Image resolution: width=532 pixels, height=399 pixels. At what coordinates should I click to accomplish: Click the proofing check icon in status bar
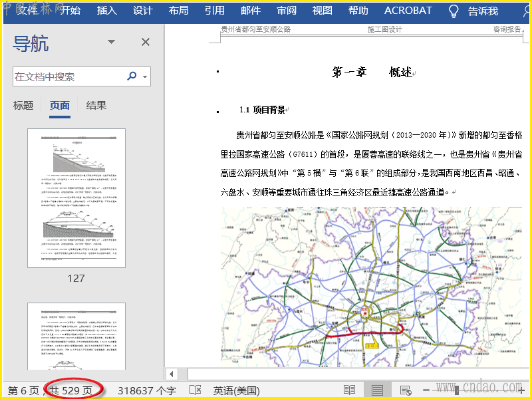[195, 390]
